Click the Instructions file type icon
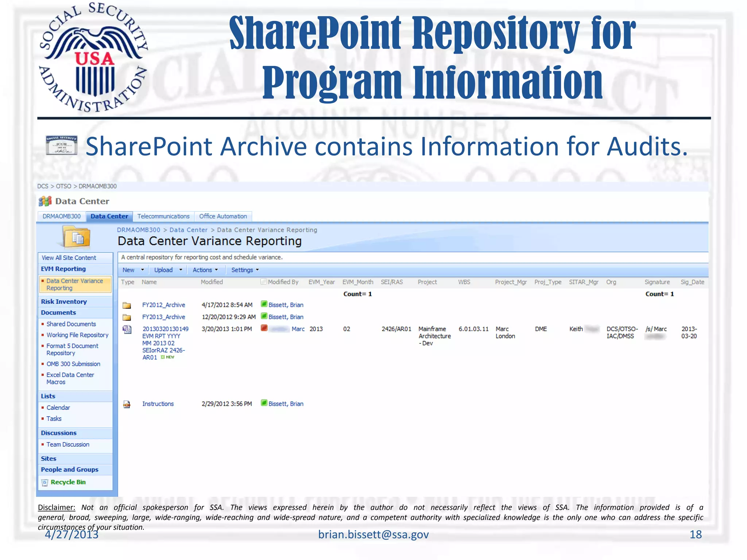 click(127, 404)
